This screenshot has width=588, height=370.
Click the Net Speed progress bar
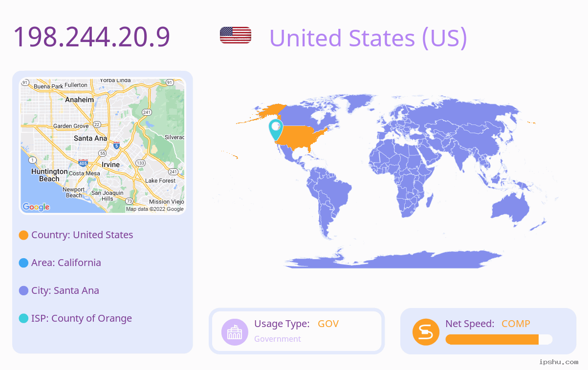tap(499, 340)
